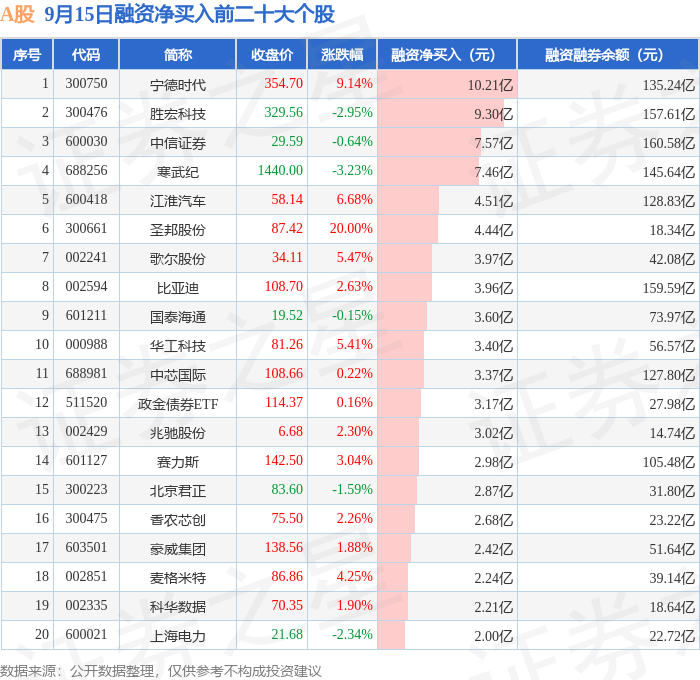Click balance value 105.48亿
Image resolution: width=700 pixels, height=680 pixels.
coord(669,462)
